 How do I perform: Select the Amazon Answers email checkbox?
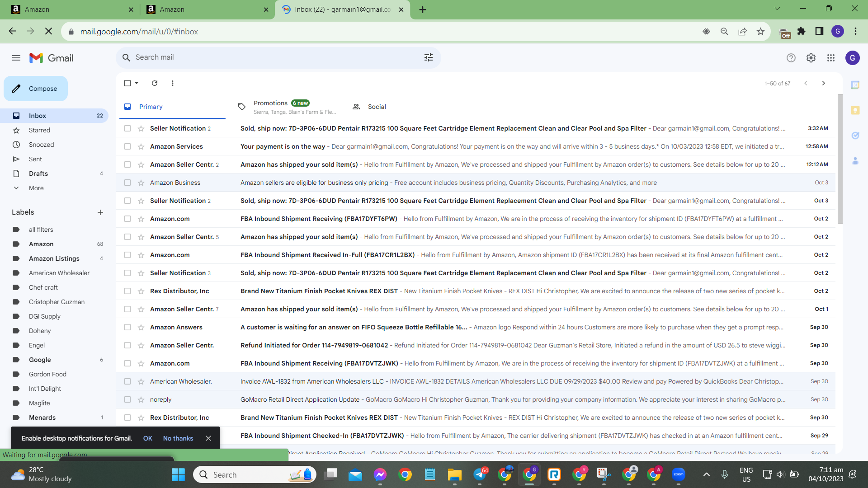click(127, 327)
